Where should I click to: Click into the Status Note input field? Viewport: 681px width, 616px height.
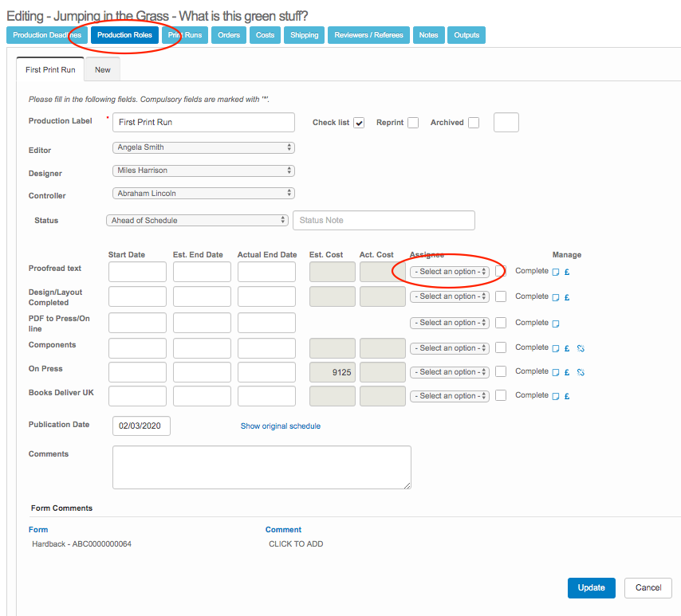pyautogui.click(x=384, y=221)
